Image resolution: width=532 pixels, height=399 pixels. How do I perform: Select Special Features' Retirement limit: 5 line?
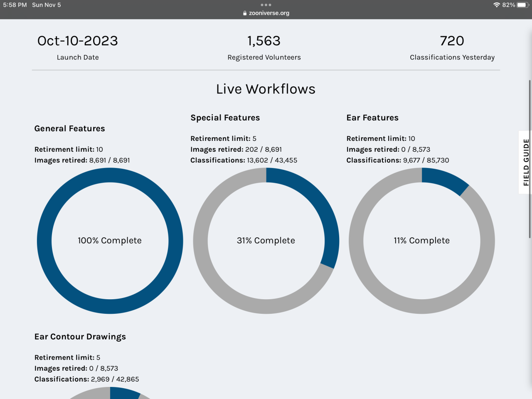pyautogui.click(x=224, y=138)
